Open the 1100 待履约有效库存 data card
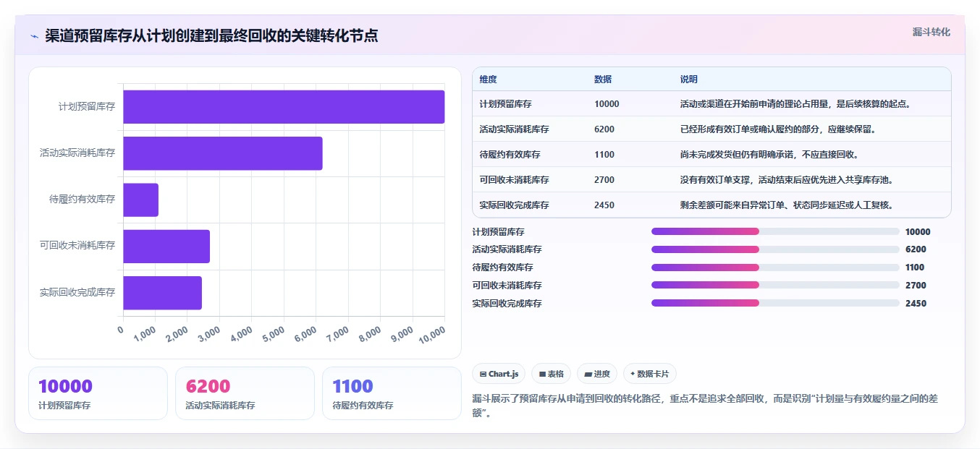 392,393
